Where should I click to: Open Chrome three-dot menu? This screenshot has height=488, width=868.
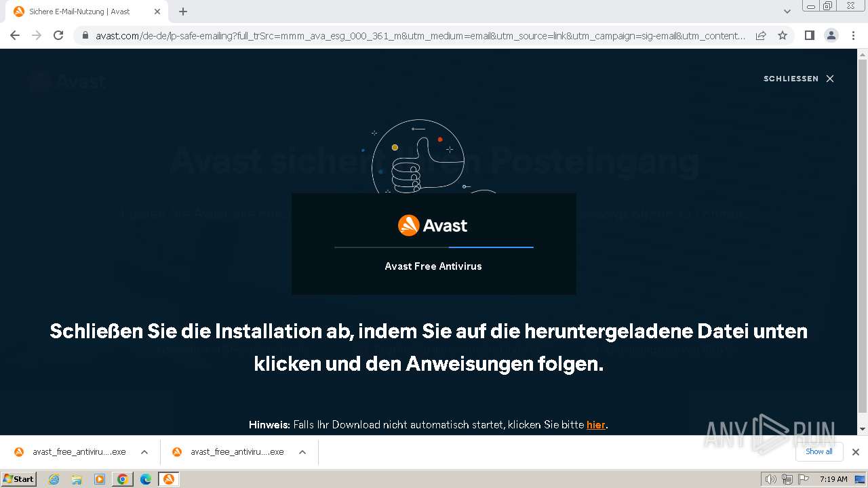(853, 35)
